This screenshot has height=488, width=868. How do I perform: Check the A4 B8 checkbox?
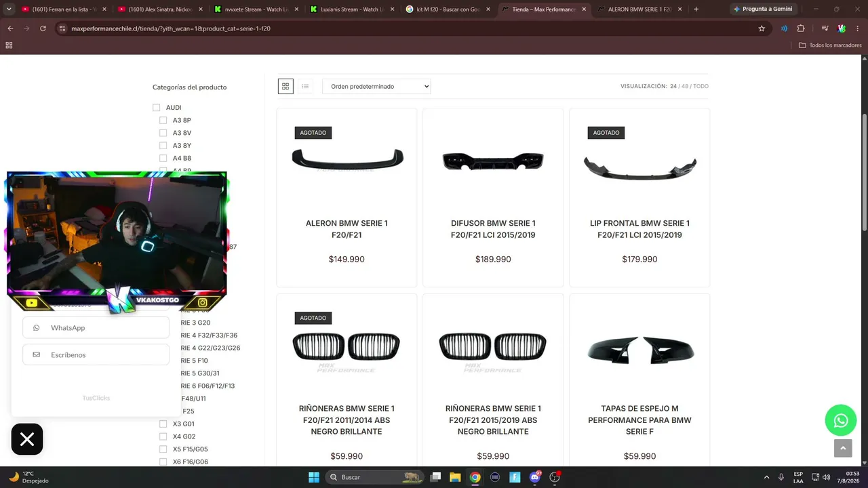click(x=163, y=158)
